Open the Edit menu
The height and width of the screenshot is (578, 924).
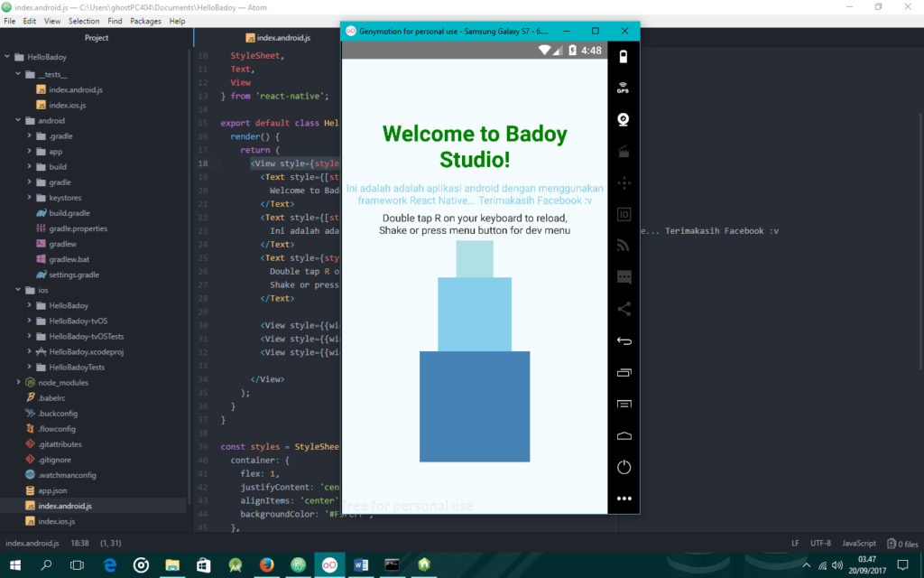click(x=30, y=21)
